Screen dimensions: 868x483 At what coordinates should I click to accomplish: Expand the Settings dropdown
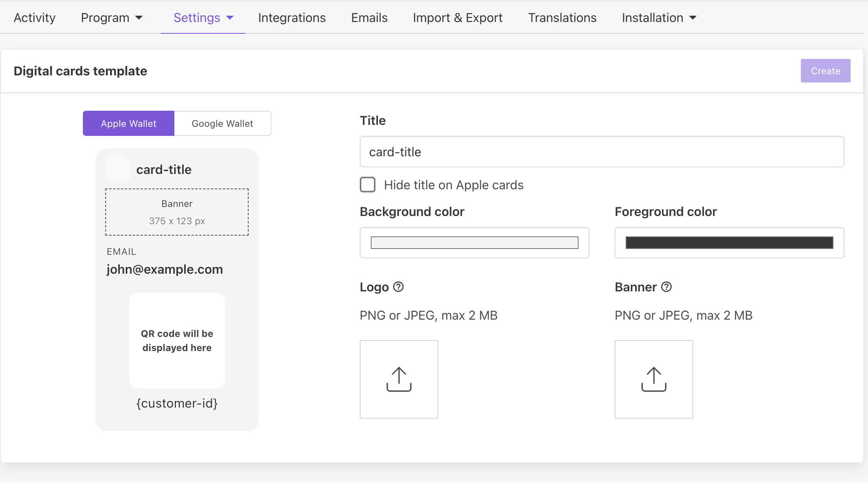point(203,18)
